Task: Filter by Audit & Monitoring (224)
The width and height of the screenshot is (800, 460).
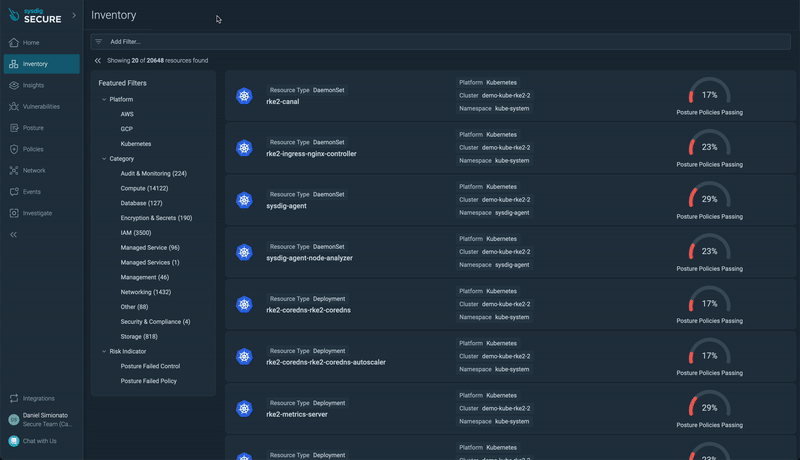Action: pyautogui.click(x=154, y=173)
